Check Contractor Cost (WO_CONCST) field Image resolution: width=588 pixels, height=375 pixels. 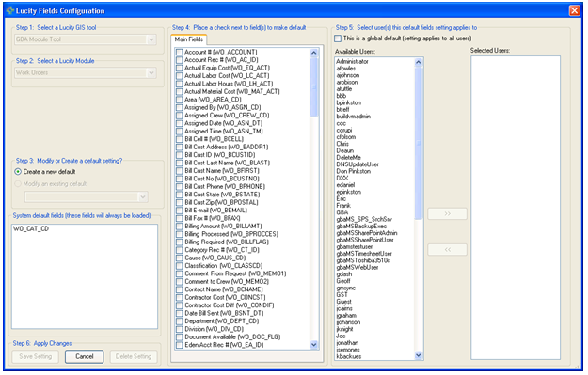point(180,297)
